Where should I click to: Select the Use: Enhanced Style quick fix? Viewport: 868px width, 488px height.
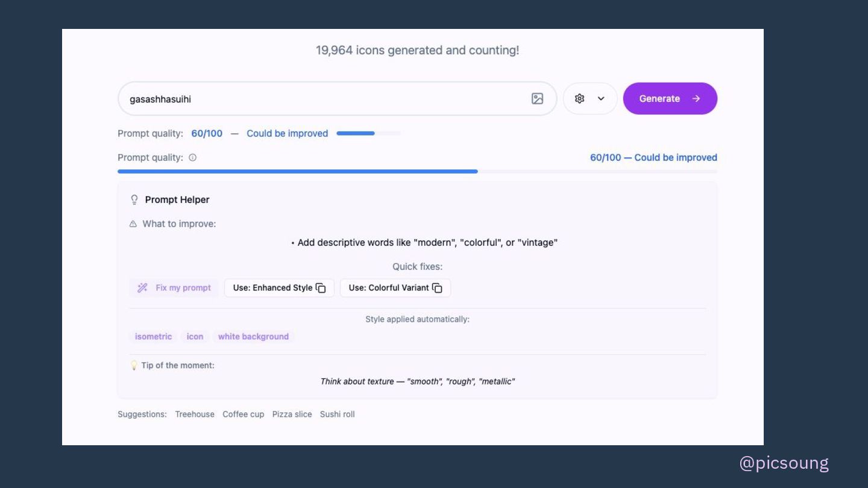(x=279, y=288)
